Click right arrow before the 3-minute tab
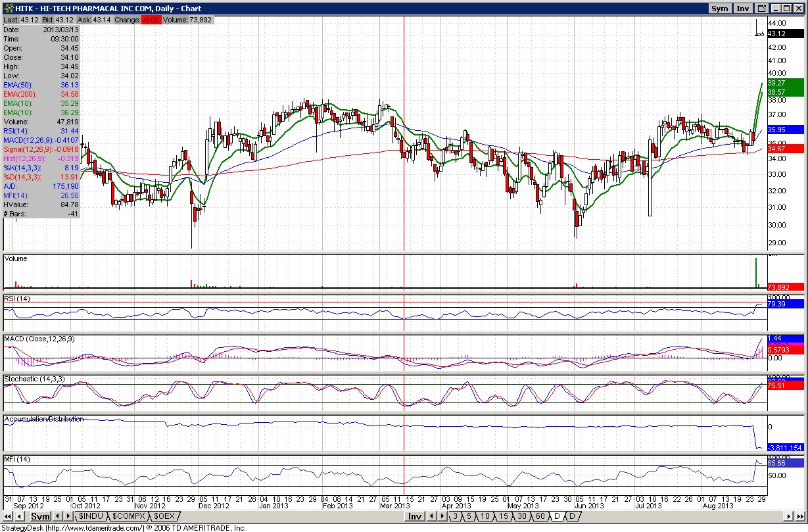 (x=442, y=516)
